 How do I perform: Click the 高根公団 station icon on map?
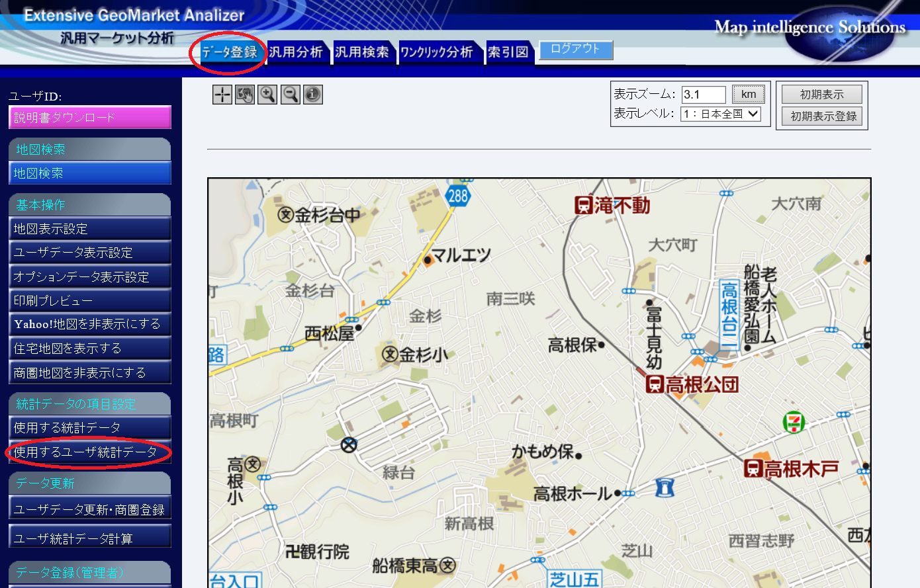tap(655, 384)
